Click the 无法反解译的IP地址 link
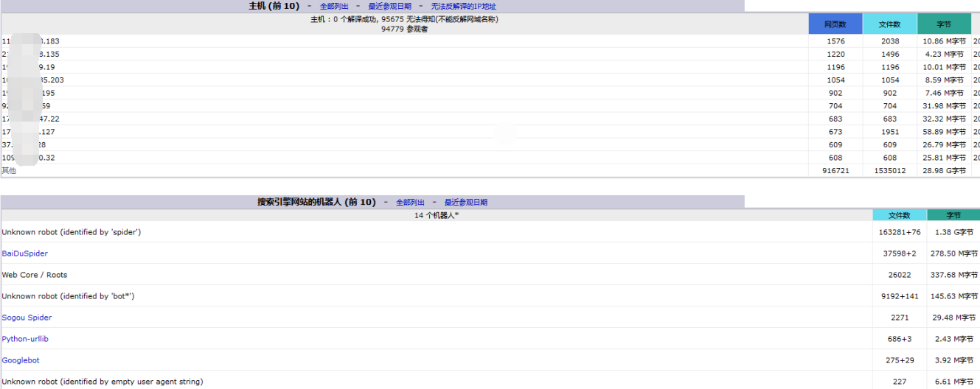This screenshot has width=980, height=389. (463, 6)
